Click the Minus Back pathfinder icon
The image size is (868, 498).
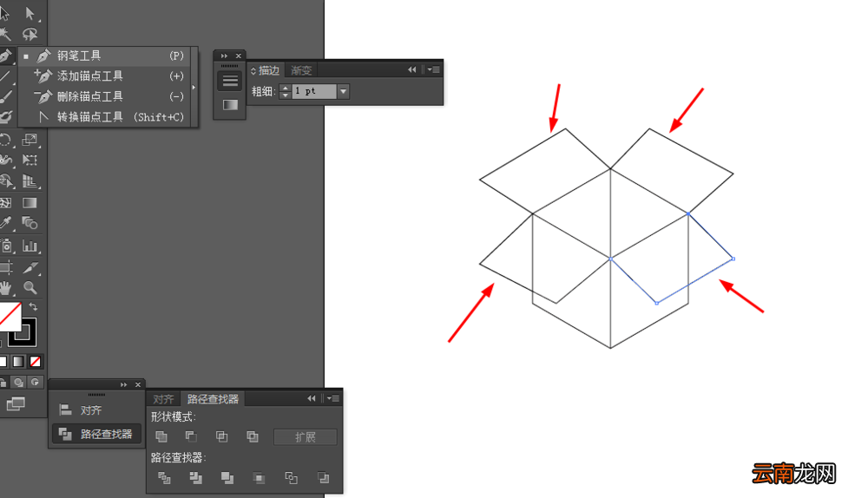coord(323,477)
